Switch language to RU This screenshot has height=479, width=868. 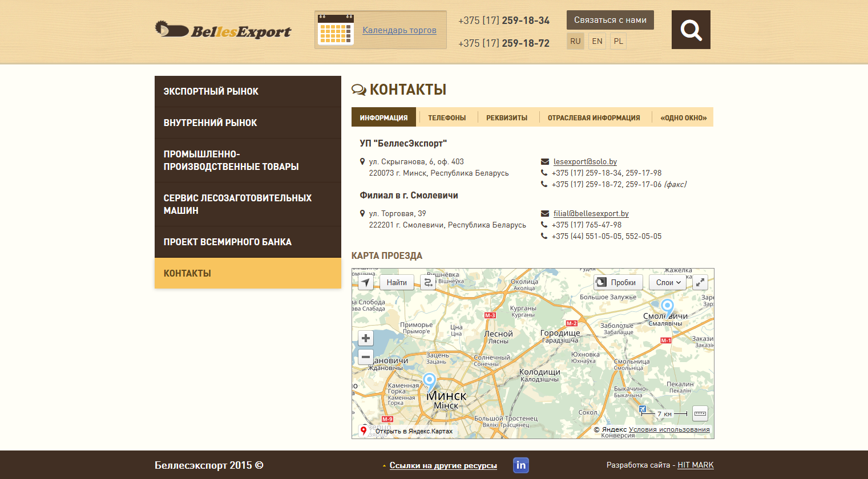[x=575, y=41]
